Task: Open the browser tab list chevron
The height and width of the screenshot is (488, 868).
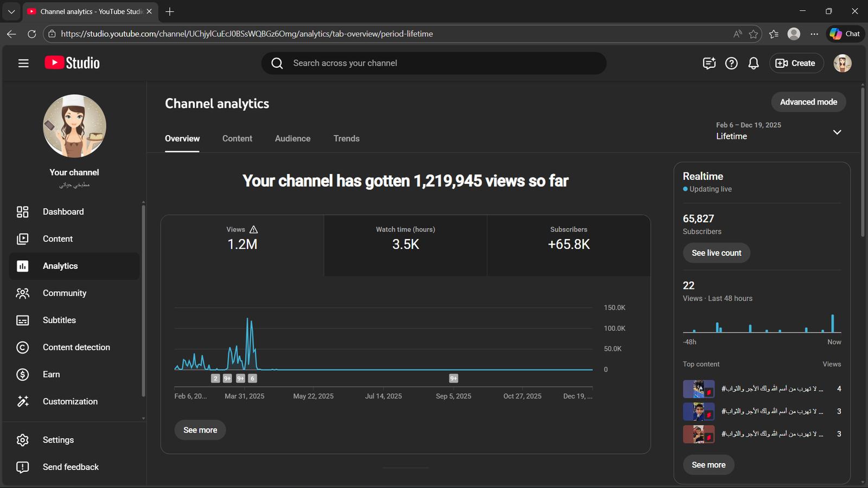Action: click(x=11, y=11)
